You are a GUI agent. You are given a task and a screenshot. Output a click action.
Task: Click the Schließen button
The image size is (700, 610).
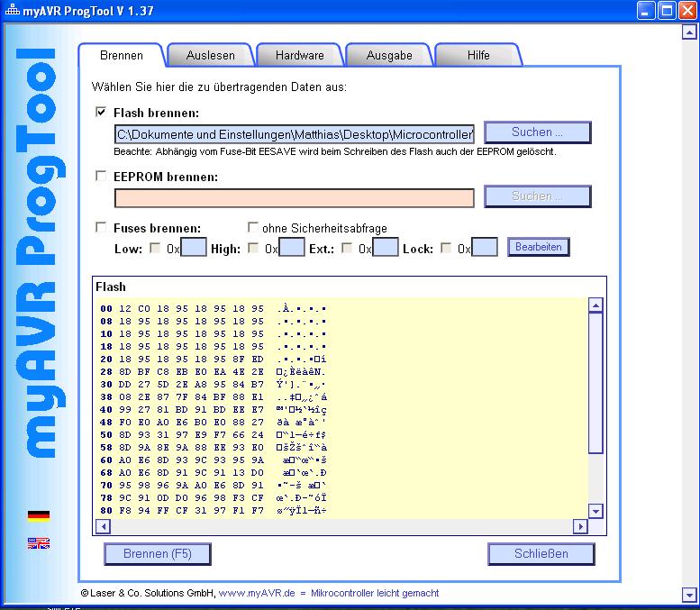pos(541,554)
